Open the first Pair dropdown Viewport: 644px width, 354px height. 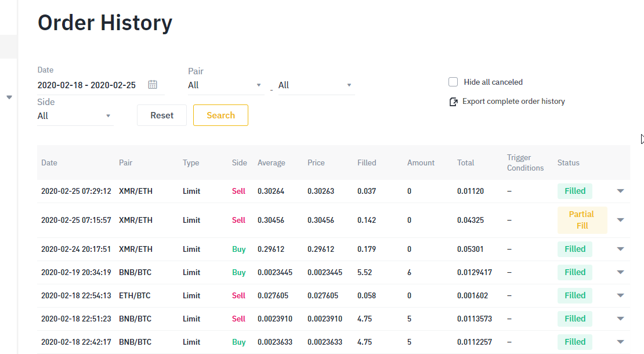click(x=226, y=85)
